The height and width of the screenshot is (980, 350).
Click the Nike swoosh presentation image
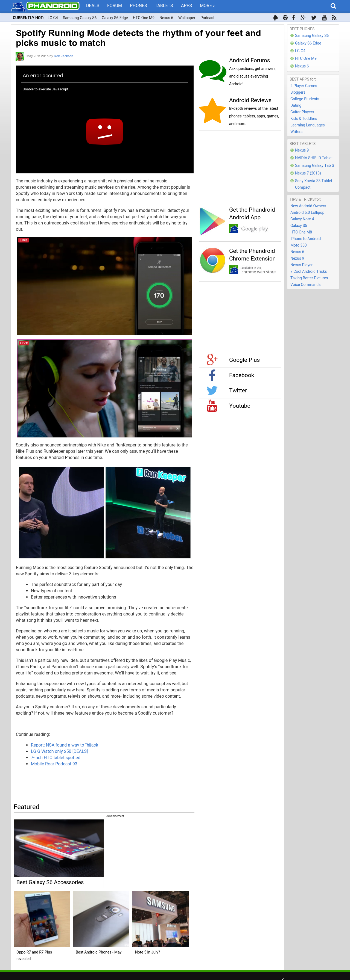pyautogui.click(x=61, y=513)
